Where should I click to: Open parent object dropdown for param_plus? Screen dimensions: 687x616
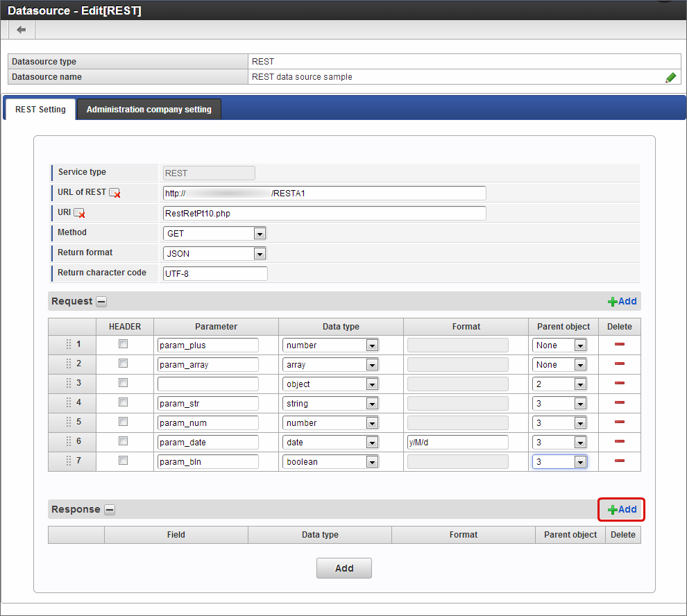pyautogui.click(x=559, y=345)
